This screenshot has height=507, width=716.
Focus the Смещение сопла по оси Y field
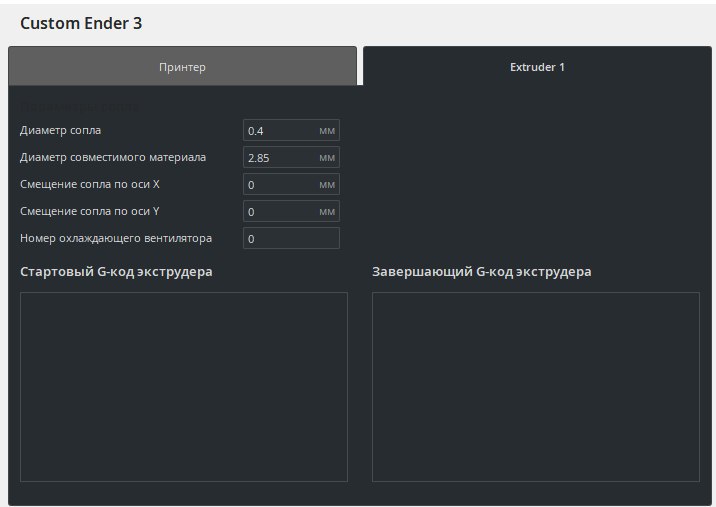click(291, 211)
